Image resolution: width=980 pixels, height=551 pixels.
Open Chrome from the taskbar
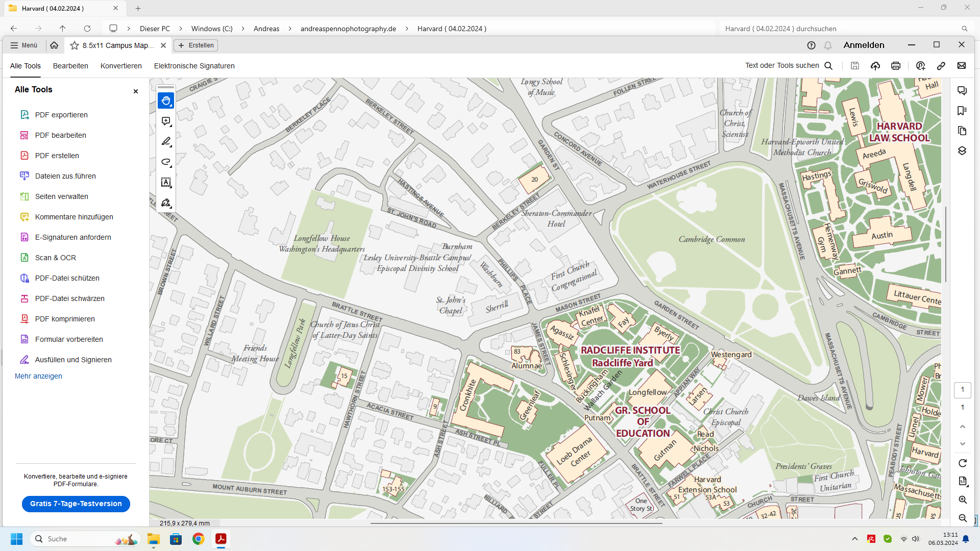[199, 539]
